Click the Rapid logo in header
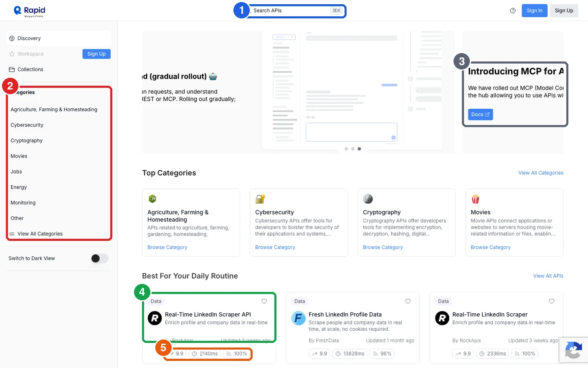Screen dimensions: 588x368 29,11
